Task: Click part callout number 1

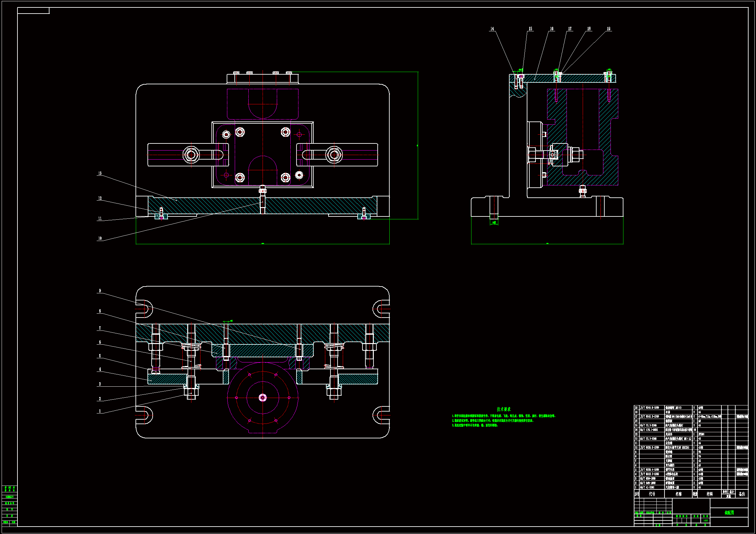Action: [100, 411]
